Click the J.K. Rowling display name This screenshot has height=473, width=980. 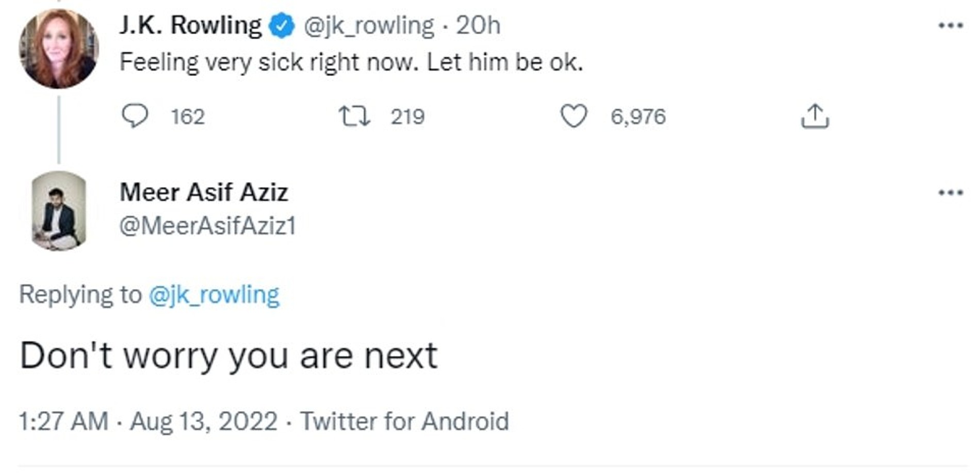click(190, 25)
